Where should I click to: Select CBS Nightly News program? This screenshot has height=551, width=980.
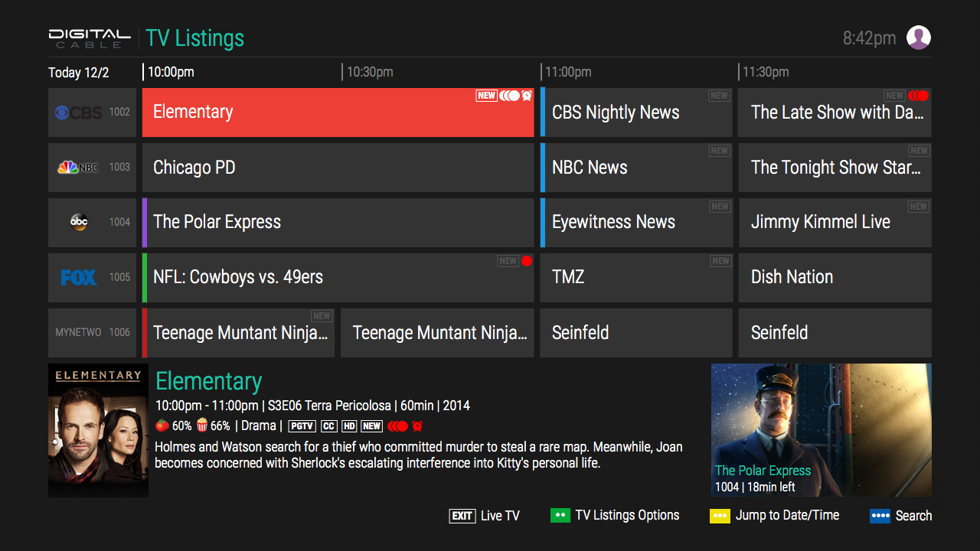pyautogui.click(x=636, y=112)
